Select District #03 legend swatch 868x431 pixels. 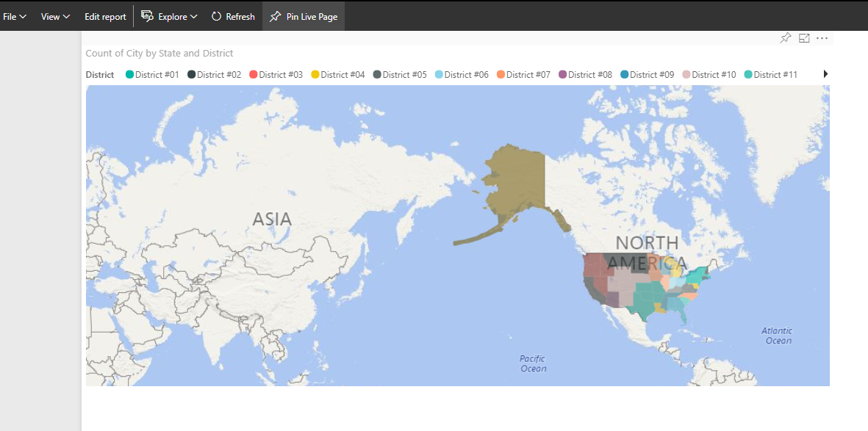pos(254,75)
